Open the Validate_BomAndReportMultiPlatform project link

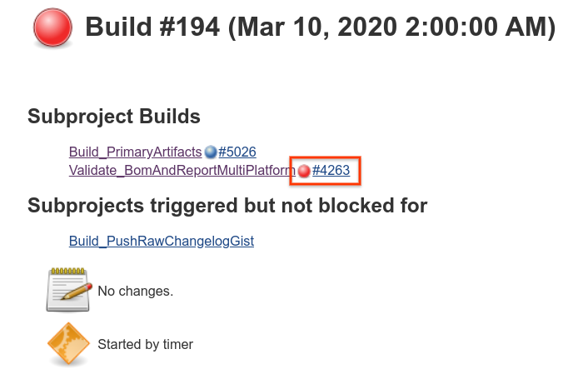(182, 170)
